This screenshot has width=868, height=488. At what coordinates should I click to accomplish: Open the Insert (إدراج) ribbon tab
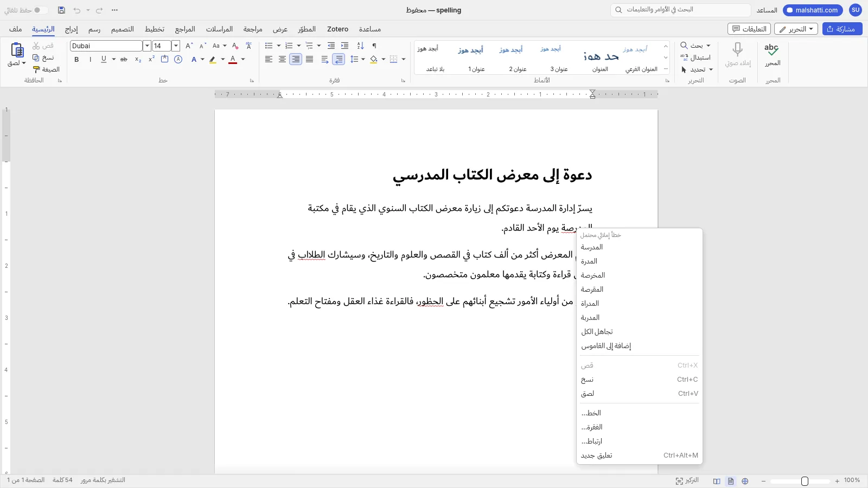click(71, 29)
